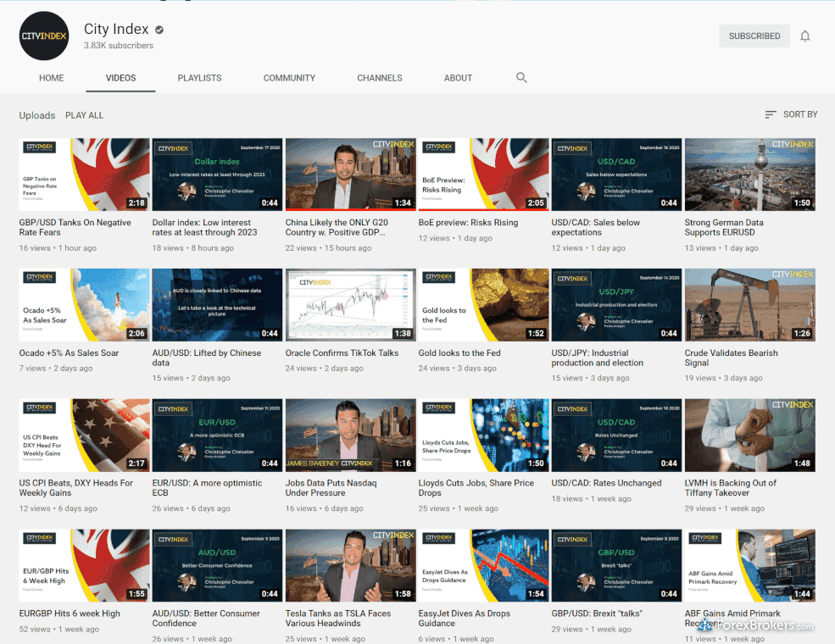The height and width of the screenshot is (644, 835).
Task: Click the notification bell icon
Action: pyautogui.click(x=804, y=36)
